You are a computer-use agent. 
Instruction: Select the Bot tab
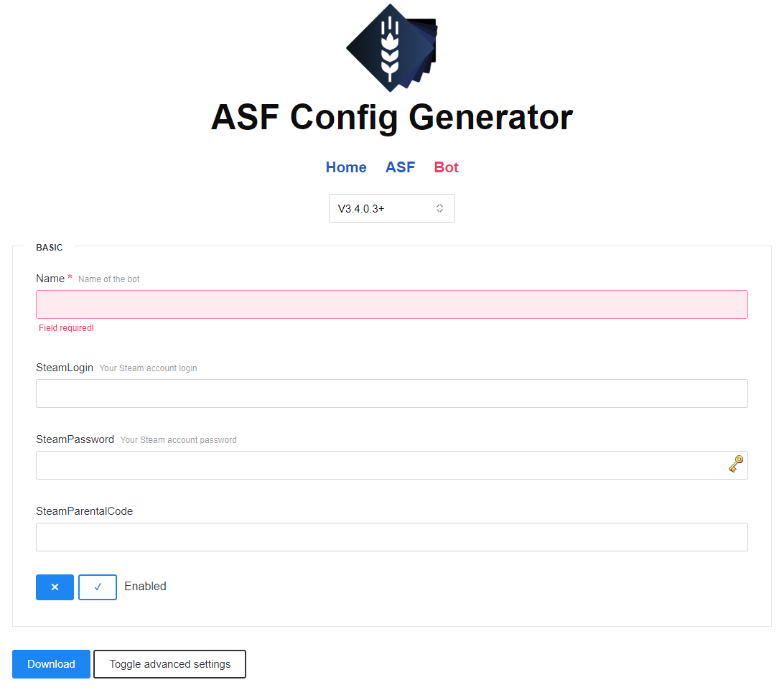446,167
